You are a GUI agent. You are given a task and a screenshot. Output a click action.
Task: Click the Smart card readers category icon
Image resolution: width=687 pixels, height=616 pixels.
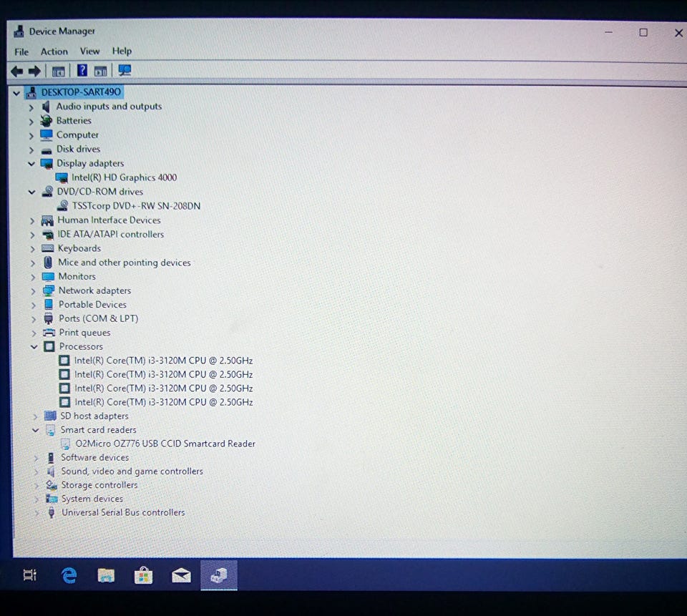pyautogui.click(x=50, y=430)
